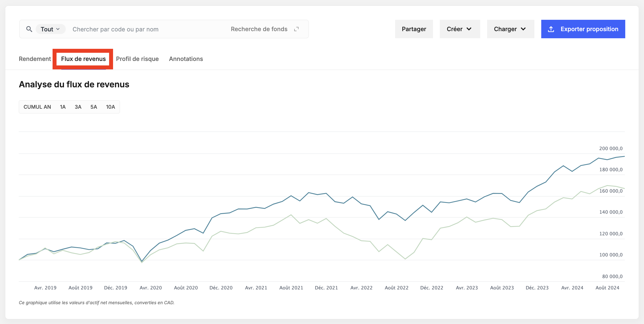Click the Déc. 2022 axis label
644x324 pixels.
pyautogui.click(x=432, y=288)
